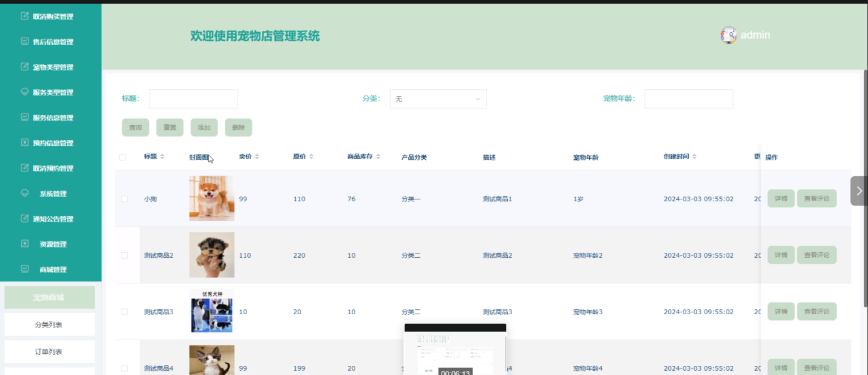Click 查看评论 for 小狗 row
The image size is (868, 375).
click(x=816, y=199)
